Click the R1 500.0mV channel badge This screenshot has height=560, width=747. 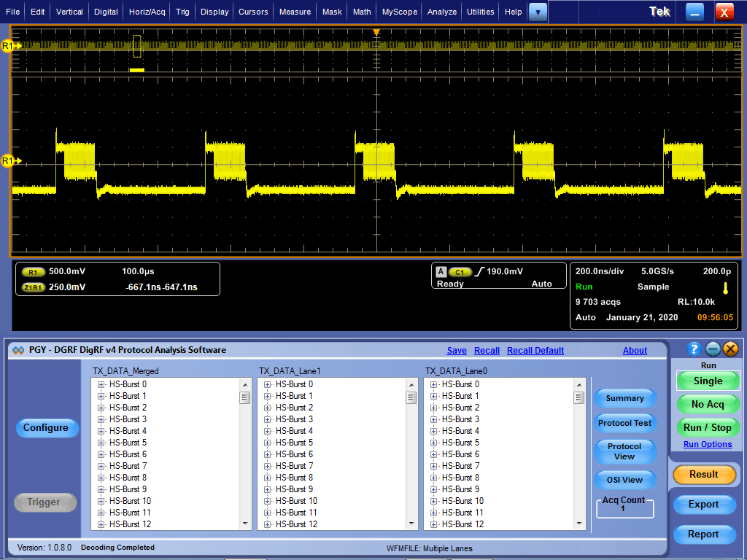pyautogui.click(x=34, y=272)
